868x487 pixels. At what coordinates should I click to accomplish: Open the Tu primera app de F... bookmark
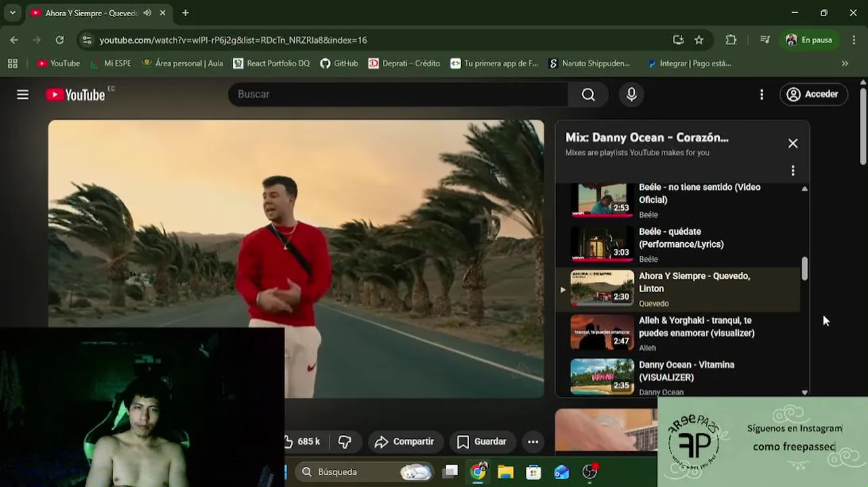tap(494, 63)
